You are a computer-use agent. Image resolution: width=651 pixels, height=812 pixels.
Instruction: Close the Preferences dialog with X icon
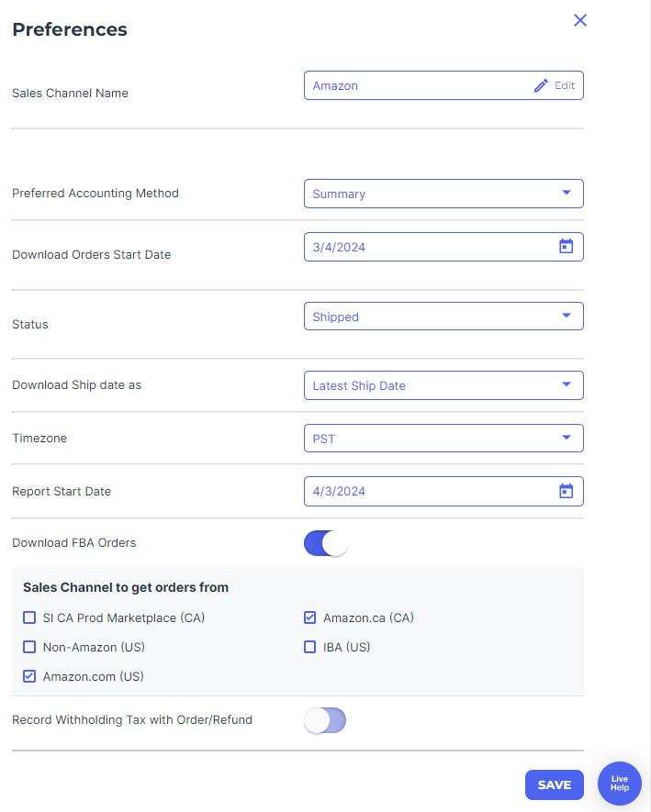[580, 20]
